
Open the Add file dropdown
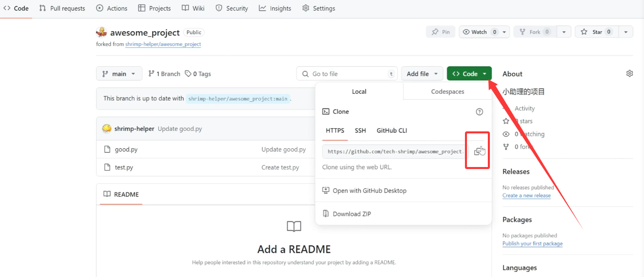[x=422, y=74]
